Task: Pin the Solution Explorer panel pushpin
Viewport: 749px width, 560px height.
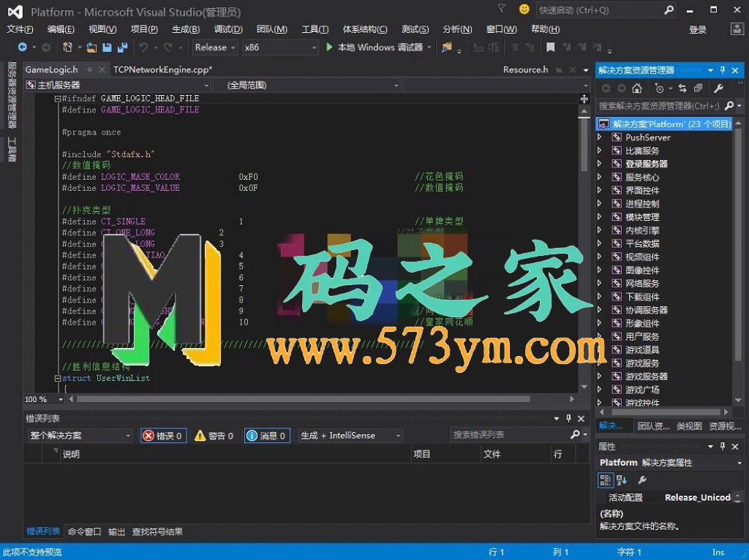Action: [x=723, y=70]
